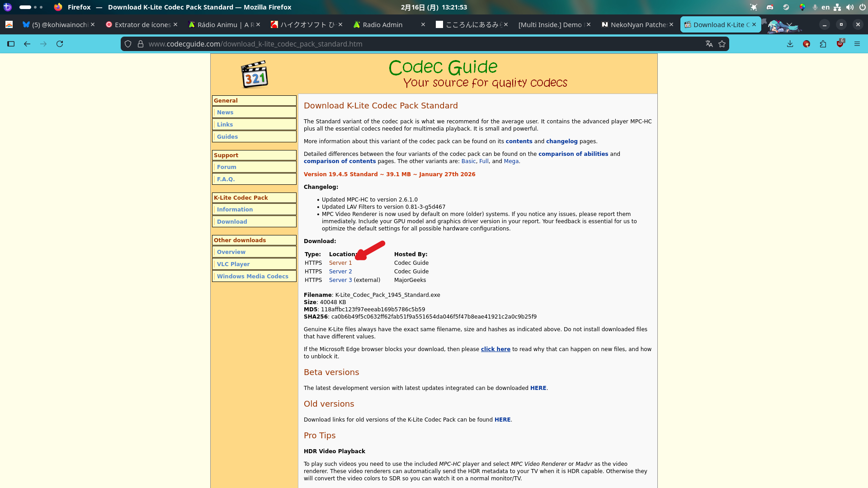Viewport: 868px width, 488px height.
Task: Toggle the Firefox sidebar button
Action: coord(11,44)
